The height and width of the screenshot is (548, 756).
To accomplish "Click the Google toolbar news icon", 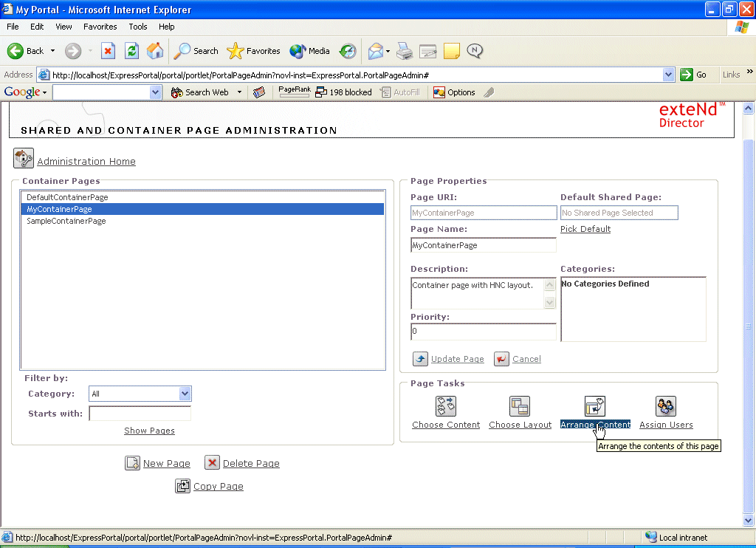I will [259, 92].
